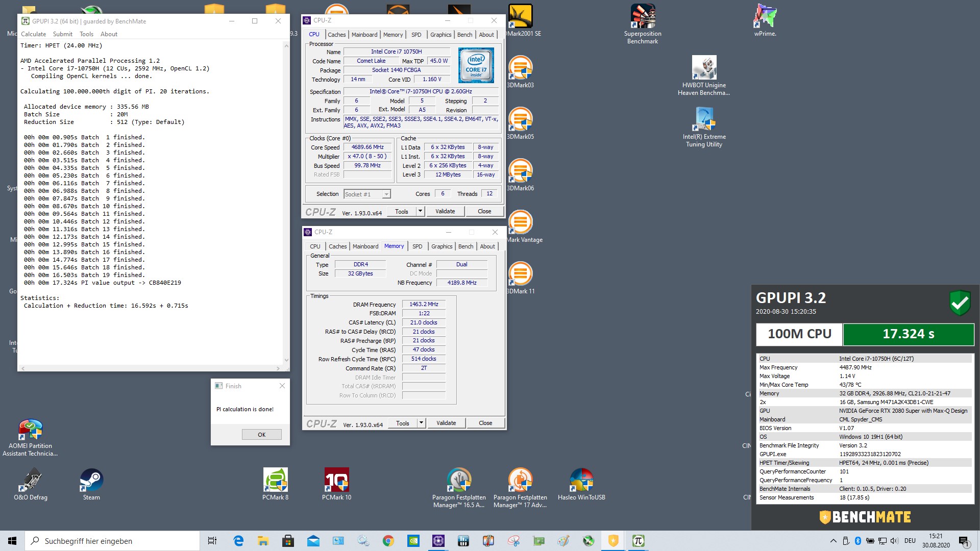980x551 pixels.
Task: Open Paragon Festplatten Manager 17 icon
Action: click(x=520, y=487)
